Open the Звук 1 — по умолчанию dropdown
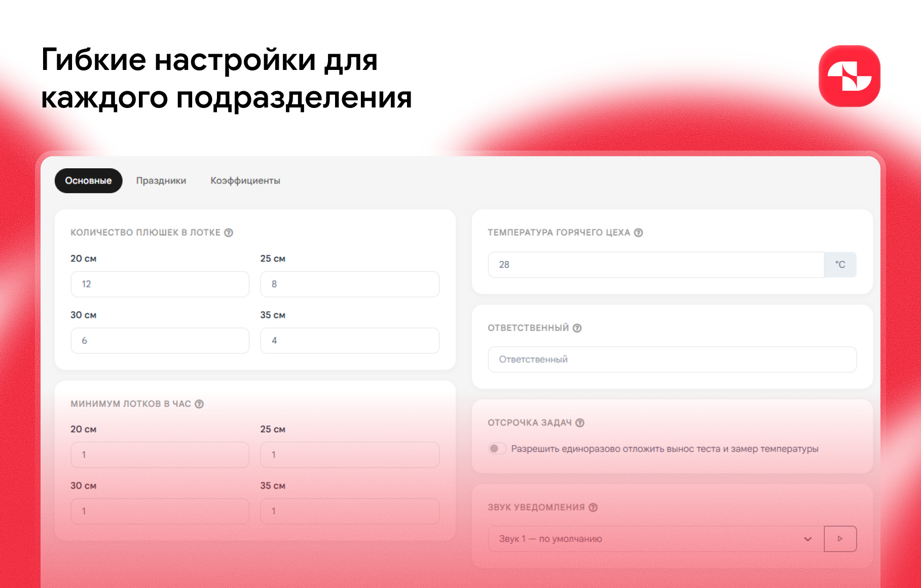Screen dimensions: 921x588 click(x=656, y=539)
